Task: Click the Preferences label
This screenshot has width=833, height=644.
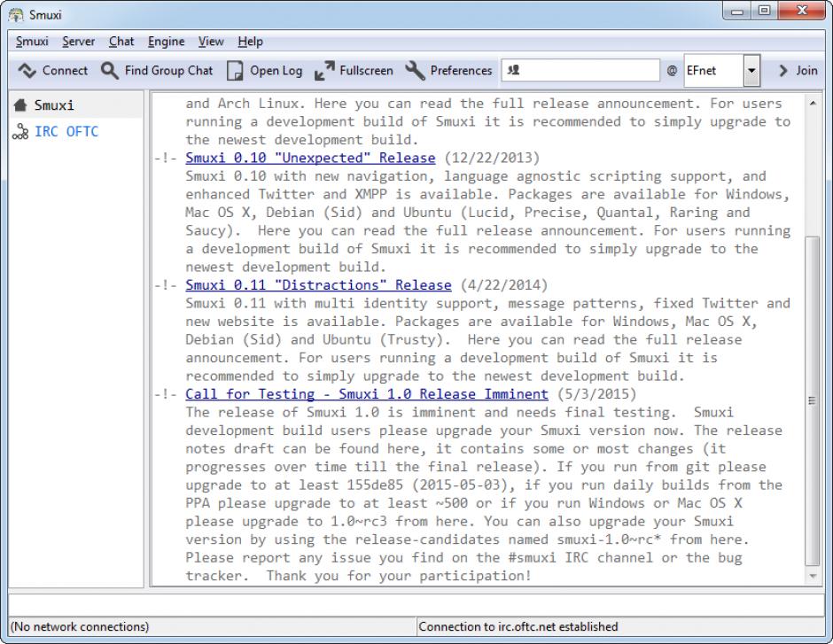Action: pos(461,71)
